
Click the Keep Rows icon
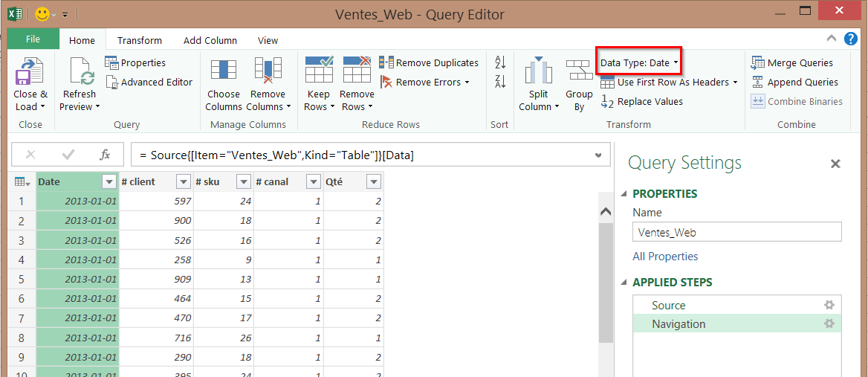click(319, 71)
